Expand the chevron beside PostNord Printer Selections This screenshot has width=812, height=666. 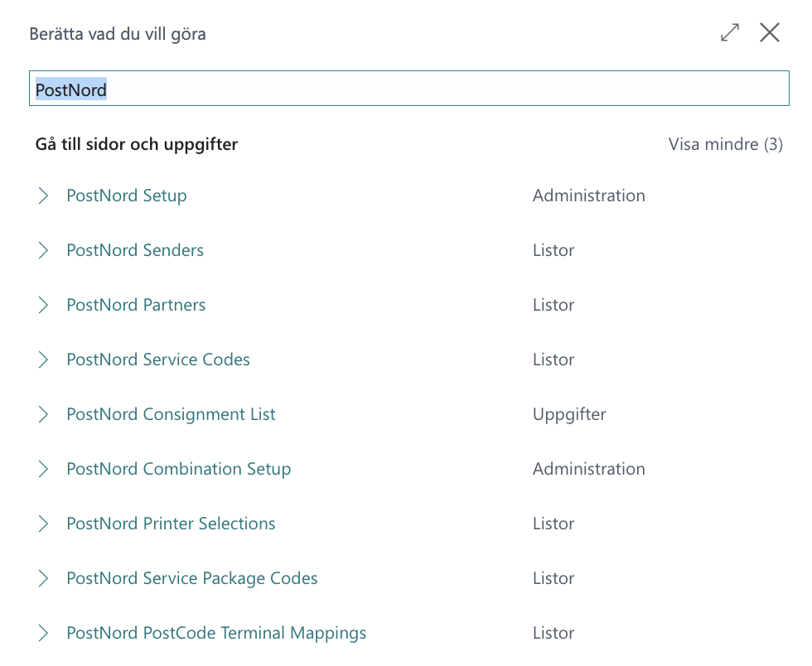(43, 524)
